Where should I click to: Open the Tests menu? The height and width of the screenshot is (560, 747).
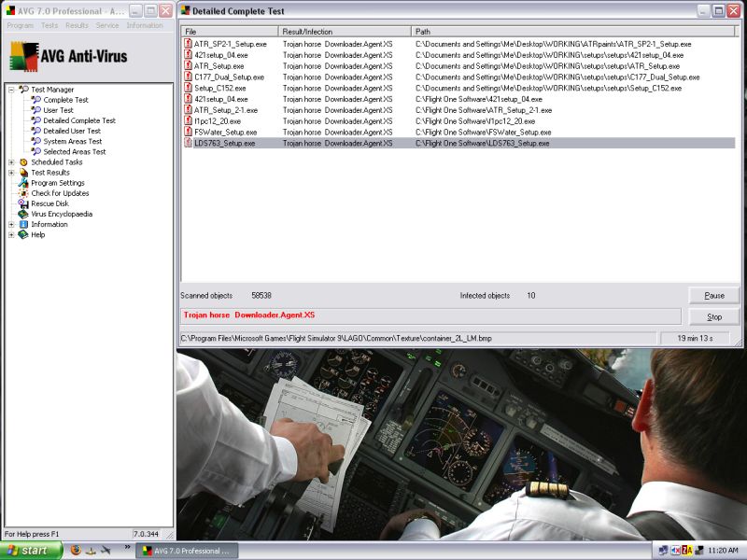(49, 25)
